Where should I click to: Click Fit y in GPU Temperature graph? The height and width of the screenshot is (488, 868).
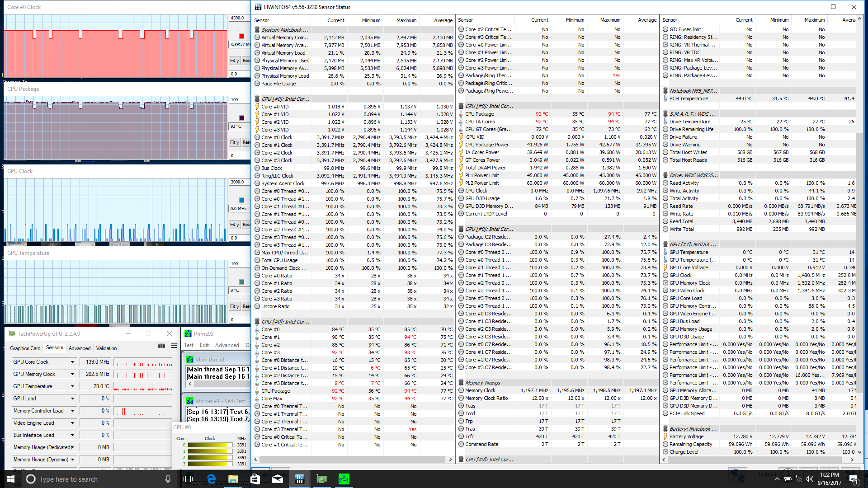point(235,306)
